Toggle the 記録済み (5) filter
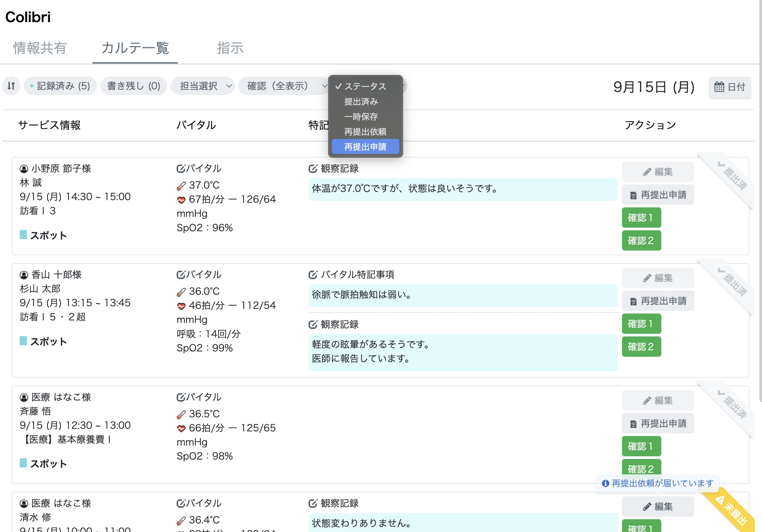The image size is (762, 532). [60, 86]
